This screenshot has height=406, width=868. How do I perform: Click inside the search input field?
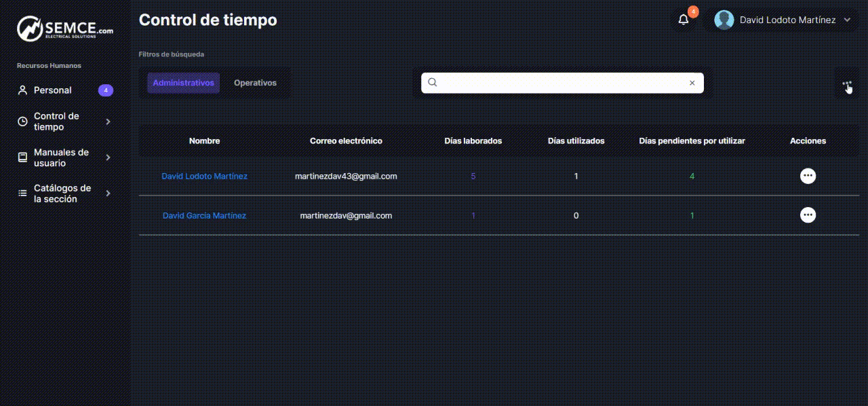pyautogui.click(x=561, y=83)
